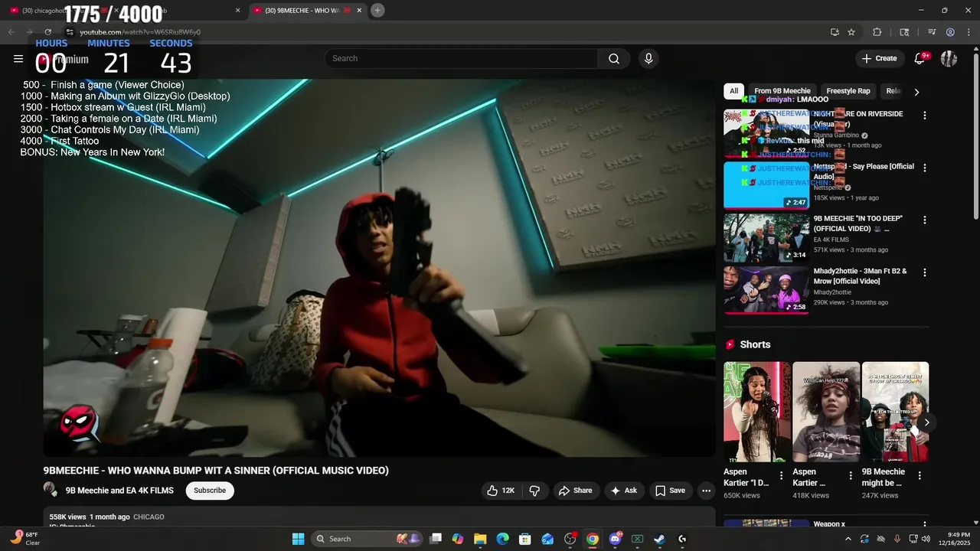This screenshot has width=980, height=551.
Task: Bookmark this page with the star
Action: (851, 32)
